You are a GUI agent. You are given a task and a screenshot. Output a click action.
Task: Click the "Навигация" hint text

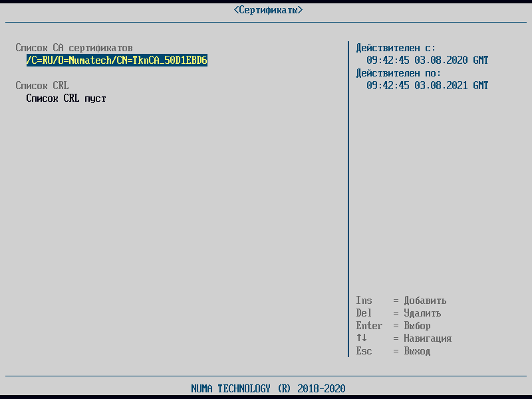click(x=428, y=338)
